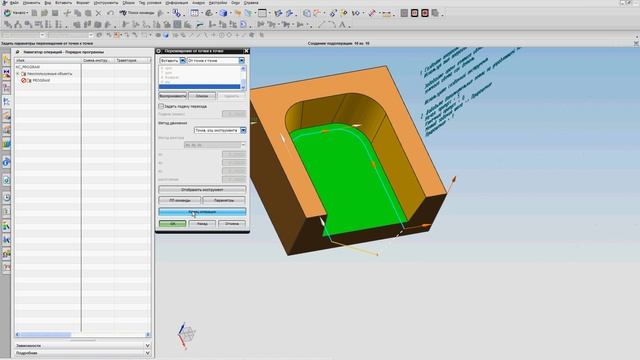Close the point-to-point move dialog

click(x=246, y=51)
